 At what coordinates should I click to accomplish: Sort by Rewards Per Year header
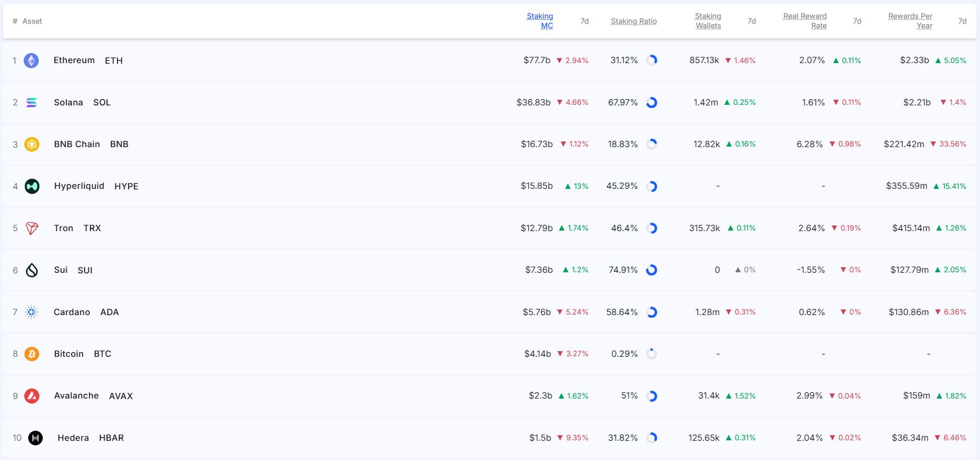click(x=910, y=21)
